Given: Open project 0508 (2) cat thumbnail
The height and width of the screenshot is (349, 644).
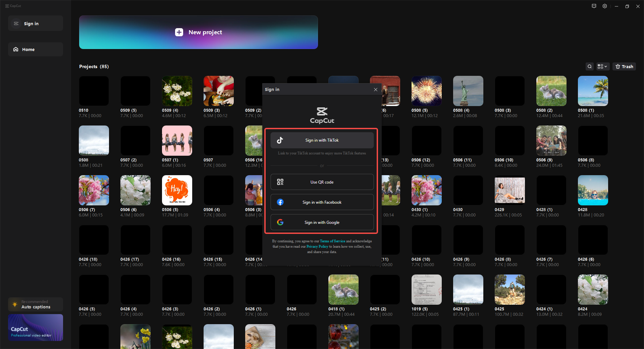Looking at the screenshot, I should point(551,91).
